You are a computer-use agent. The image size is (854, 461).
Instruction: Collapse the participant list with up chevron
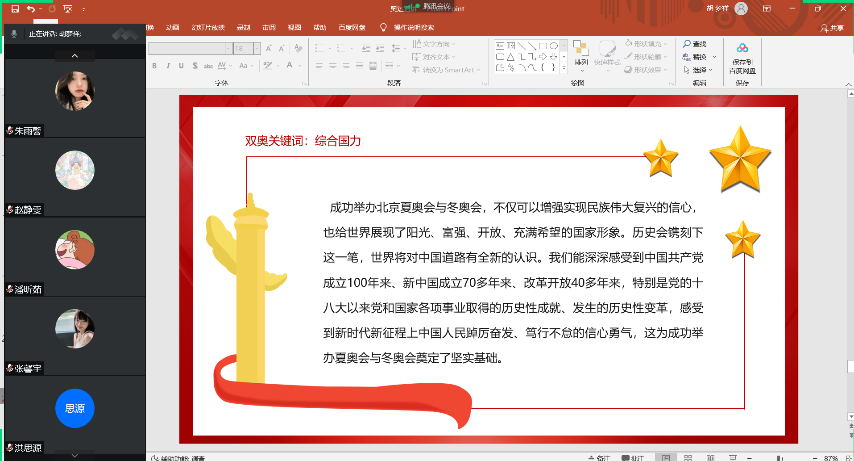click(x=75, y=55)
